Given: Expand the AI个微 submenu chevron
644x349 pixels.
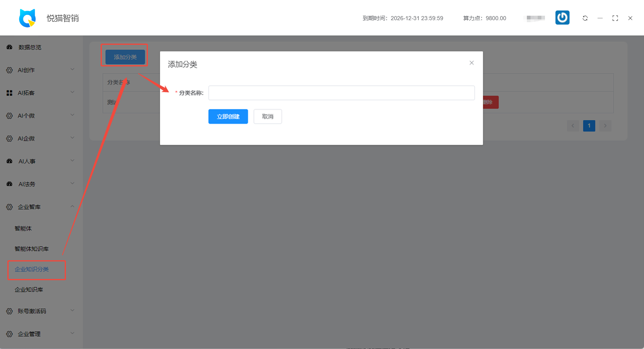Looking at the screenshot, I should pyautogui.click(x=72, y=115).
